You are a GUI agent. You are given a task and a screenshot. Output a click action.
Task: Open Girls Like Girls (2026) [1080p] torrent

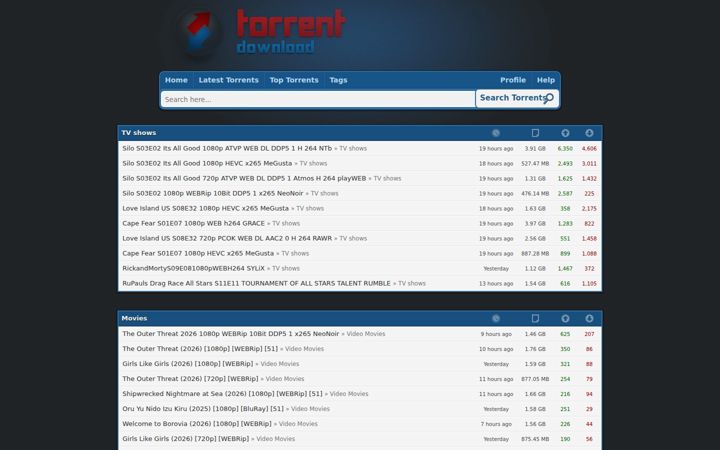pyautogui.click(x=188, y=364)
